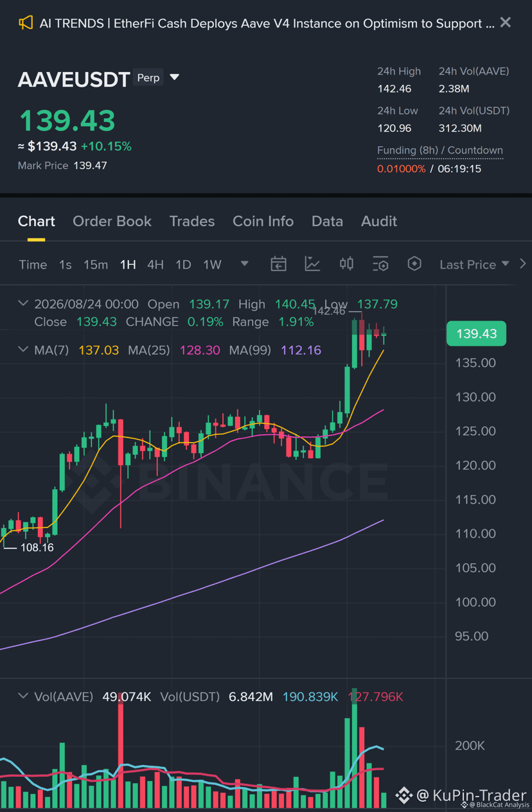The height and width of the screenshot is (812, 532).
Task: Tap the big 139.43 last price
Action: tap(67, 121)
